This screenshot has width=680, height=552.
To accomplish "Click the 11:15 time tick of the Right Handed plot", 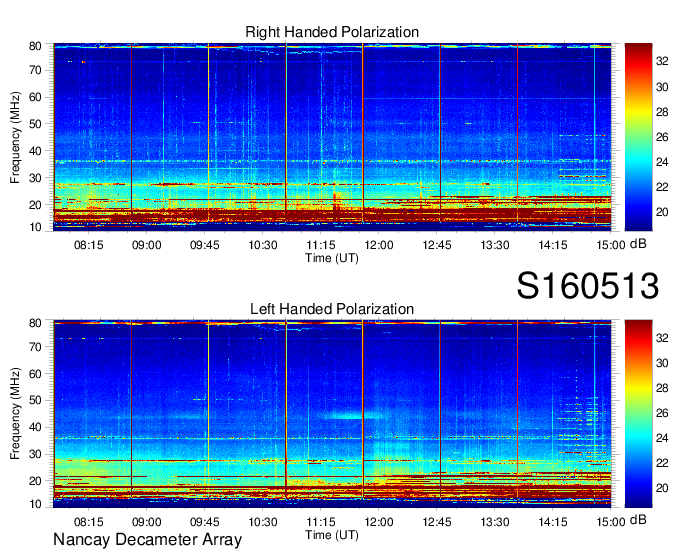I will point(321,245).
